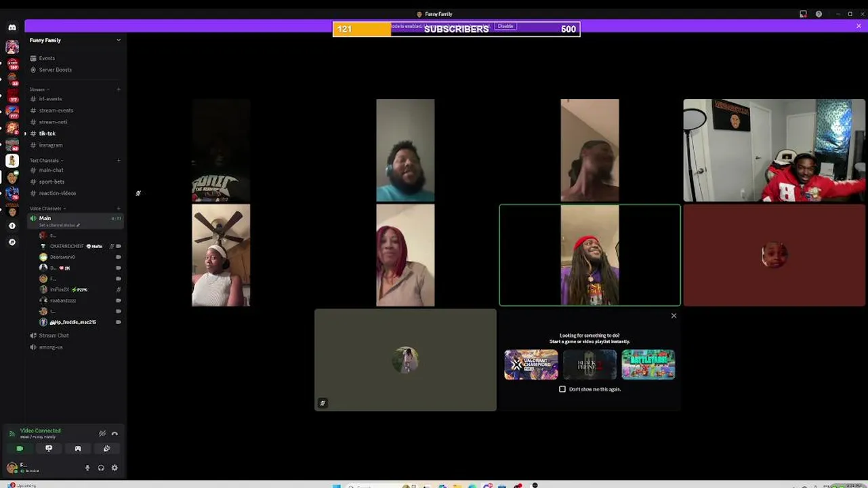This screenshot has width=868, height=488.
Task: Launch the Valorant Champions activity thumbnail
Action: (x=531, y=365)
